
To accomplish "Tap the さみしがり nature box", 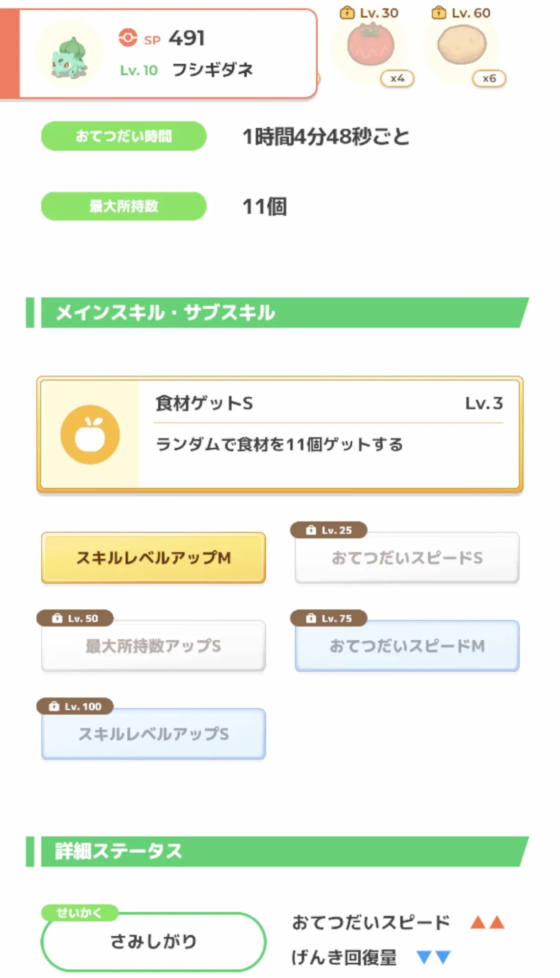I will pyautogui.click(x=153, y=941).
